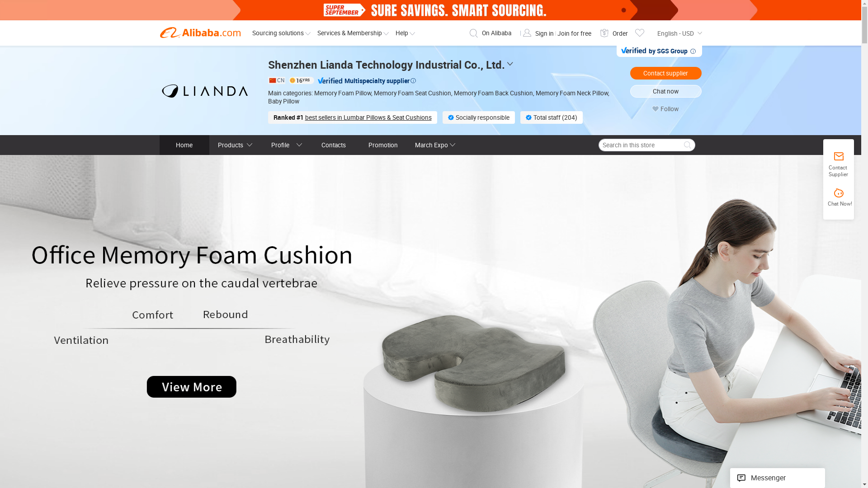This screenshot has width=868, height=488.
Task: Click the Alibaba.com logo
Action: coord(200,33)
